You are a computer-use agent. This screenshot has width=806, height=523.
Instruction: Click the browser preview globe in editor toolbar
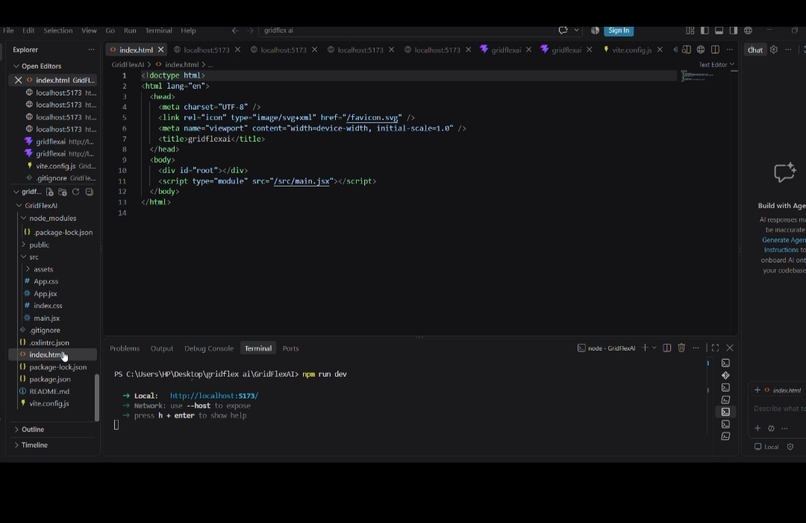pos(701,49)
